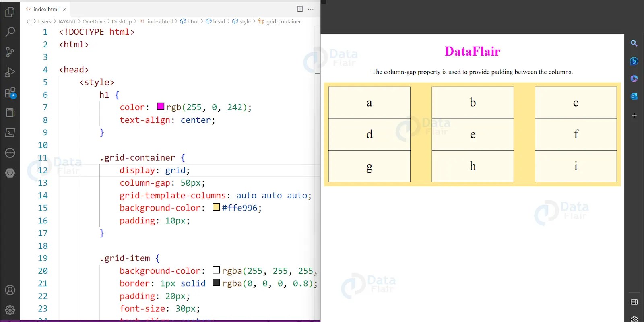Open the Extensions view with update badge
Viewport: 644px width, 322px height.
(10, 93)
